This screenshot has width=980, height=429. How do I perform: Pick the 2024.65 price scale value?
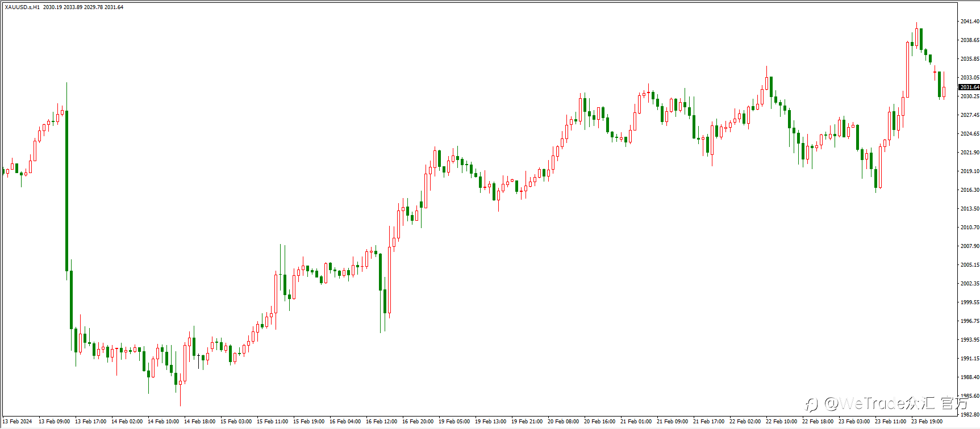(x=970, y=134)
